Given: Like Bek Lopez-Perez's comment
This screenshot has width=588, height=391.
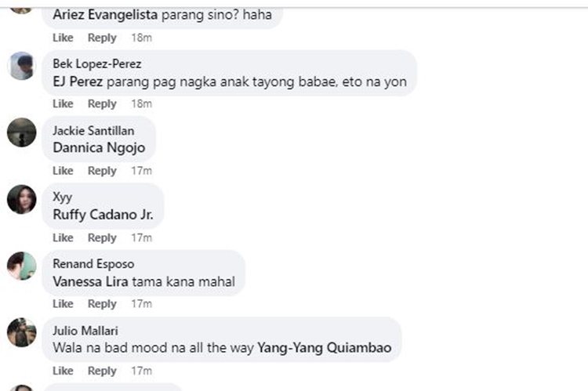Looking at the screenshot, I should 63,104.
